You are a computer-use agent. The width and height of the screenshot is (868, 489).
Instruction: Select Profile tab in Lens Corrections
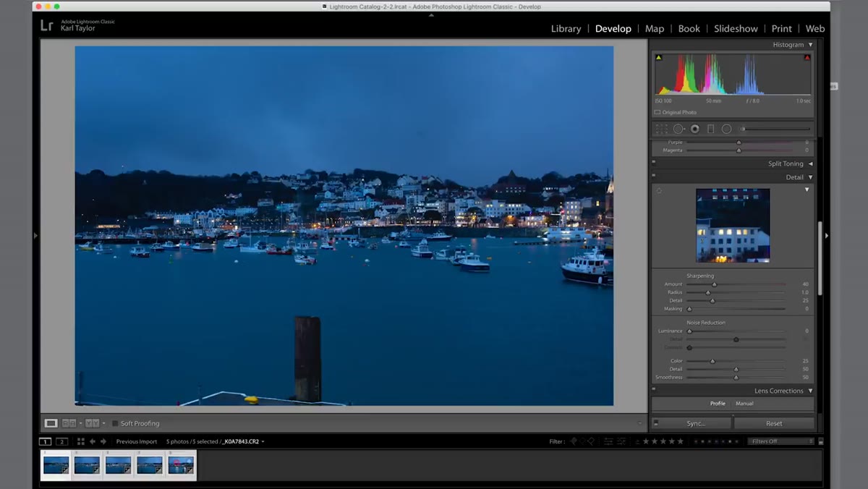(x=718, y=404)
